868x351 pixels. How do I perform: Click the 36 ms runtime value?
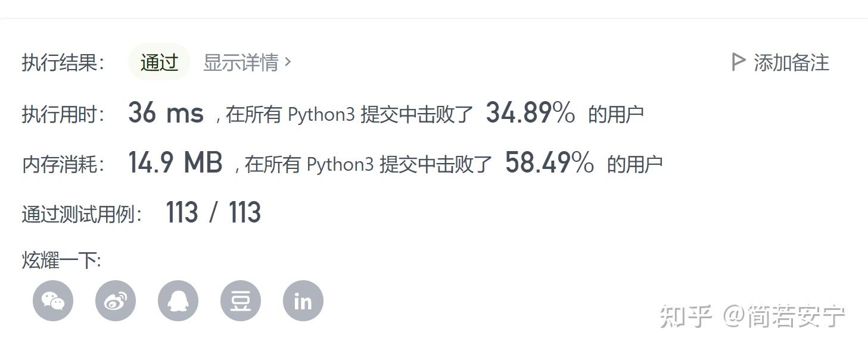166,113
